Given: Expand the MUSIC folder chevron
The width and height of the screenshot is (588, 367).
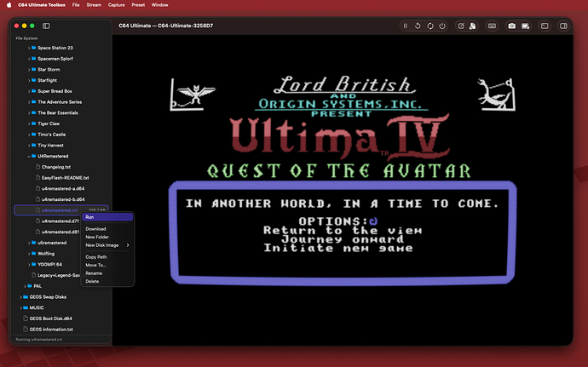Looking at the screenshot, I should coord(20,308).
